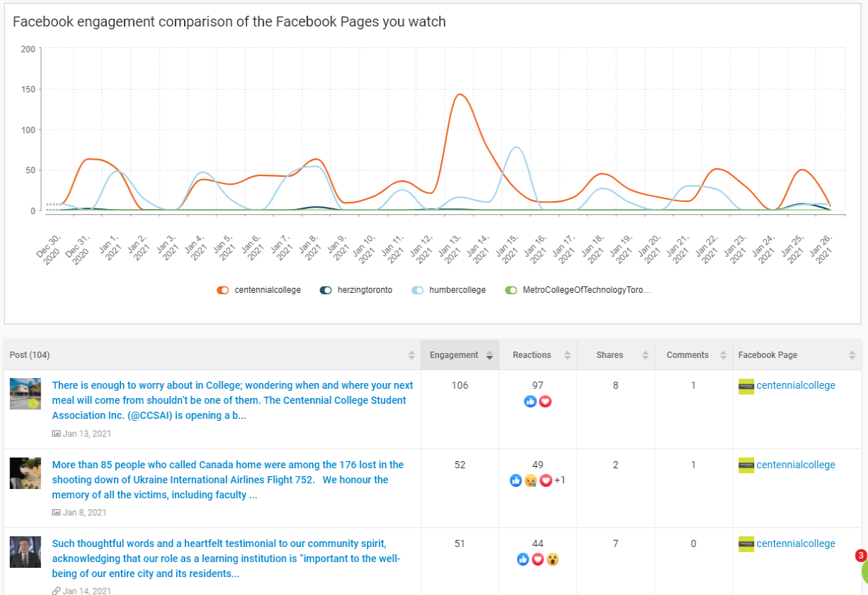This screenshot has height=595, width=868.
Task: Click the chart title about Facebook engagement comparison
Action: 229,22
